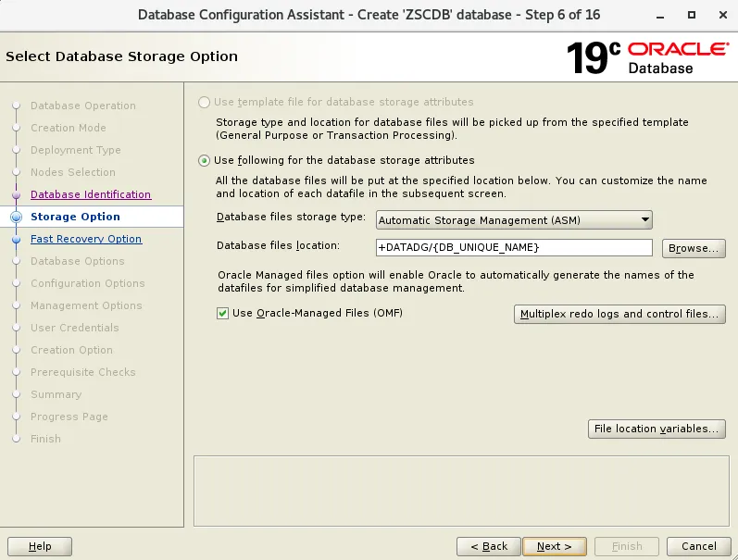This screenshot has width=738, height=560.
Task: Minimize the Database Configuration Assistant window
Action: coord(660,15)
